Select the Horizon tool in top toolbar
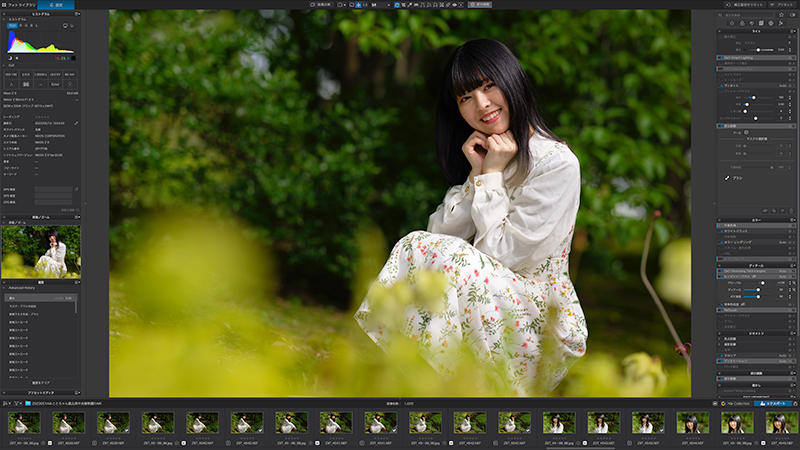Screen dimensions: 800x450 coord(416,5)
